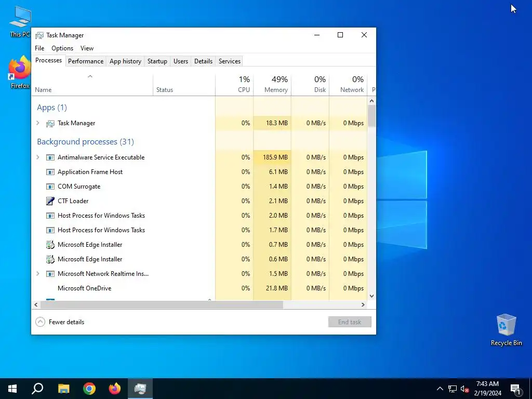Open the Windows Start menu
This screenshot has width=532, height=399.
pyautogui.click(x=12, y=389)
